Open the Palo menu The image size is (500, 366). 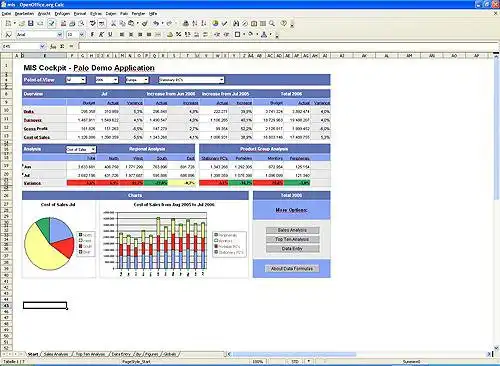[x=124, y=14]
